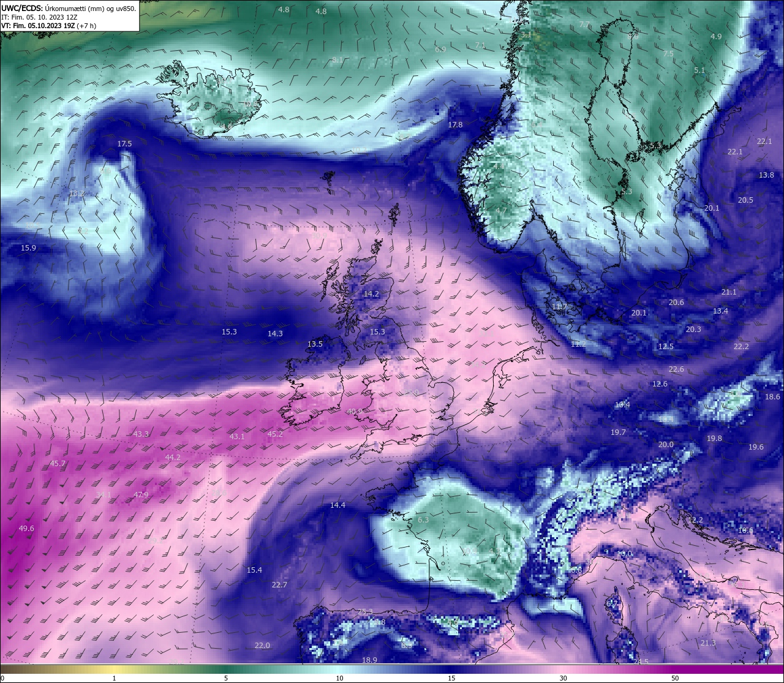Screen dimensions: 784x683
Task: Click the 13.8 value at the right edge
Action: point(766,175)
